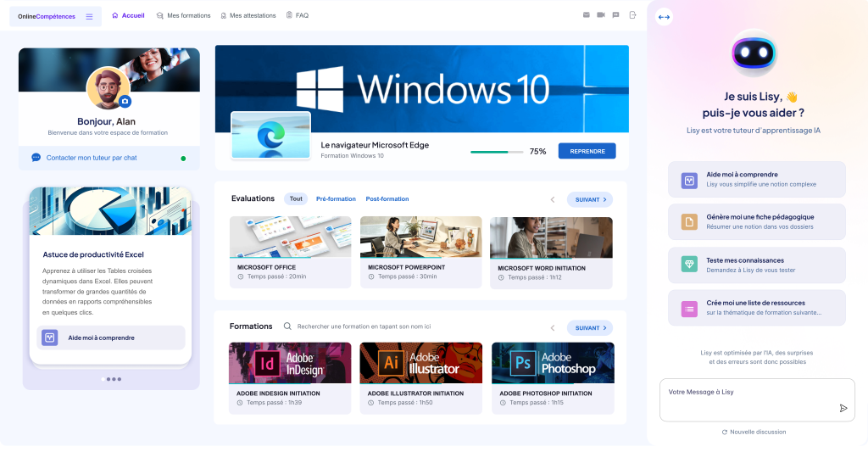
Task: Click SUIVANT button in Evaluations section
Action: pos(590,199)
